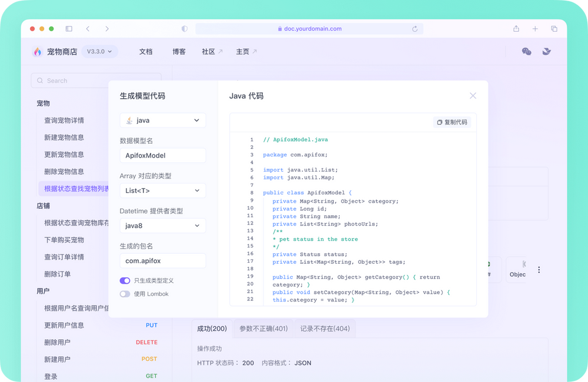Click the package com.apifox; code line
Viewport: 588px width, 382px height.
click(295, 155)
